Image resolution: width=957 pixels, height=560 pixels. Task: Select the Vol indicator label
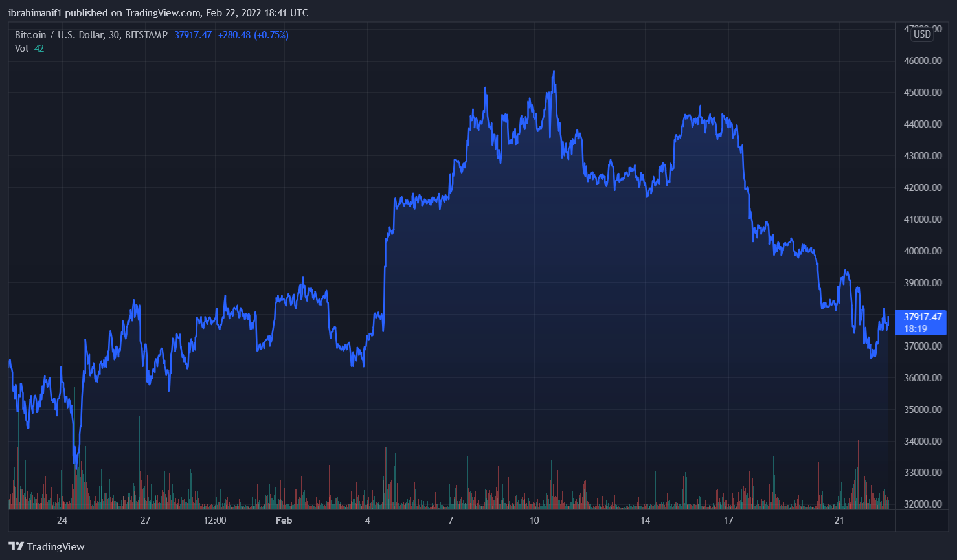(x=21, y=49)
